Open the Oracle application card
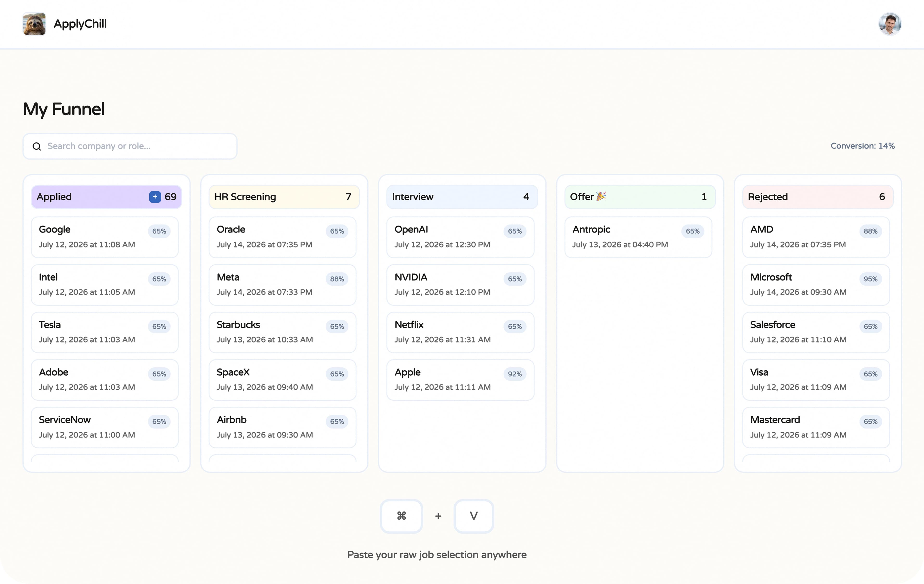924x584 pixels. pos(282,237)
